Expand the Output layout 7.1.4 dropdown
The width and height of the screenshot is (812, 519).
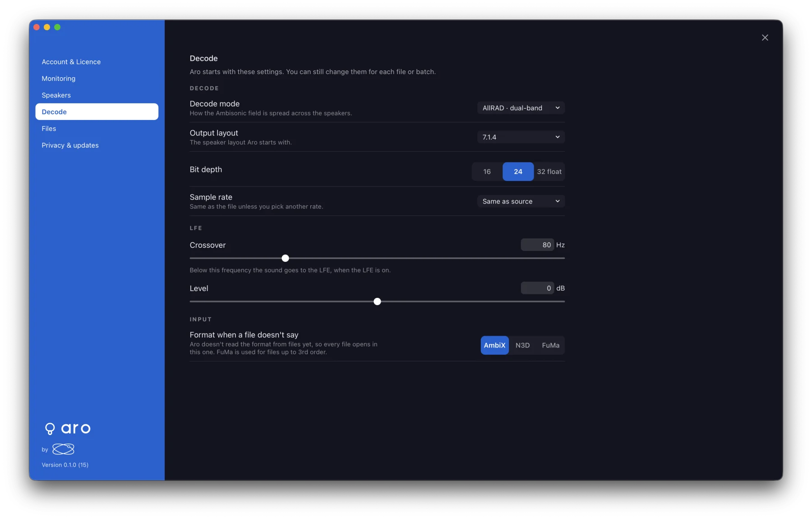coord(521,137)
